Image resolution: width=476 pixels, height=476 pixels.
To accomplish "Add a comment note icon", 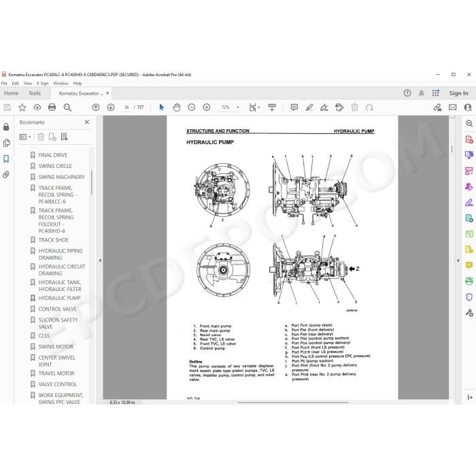I will coord(294,107).
